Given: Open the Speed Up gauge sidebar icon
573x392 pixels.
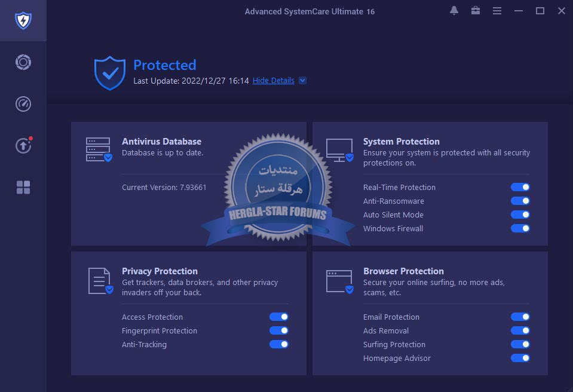Looking at the screenshot, I should coord(23,104).
